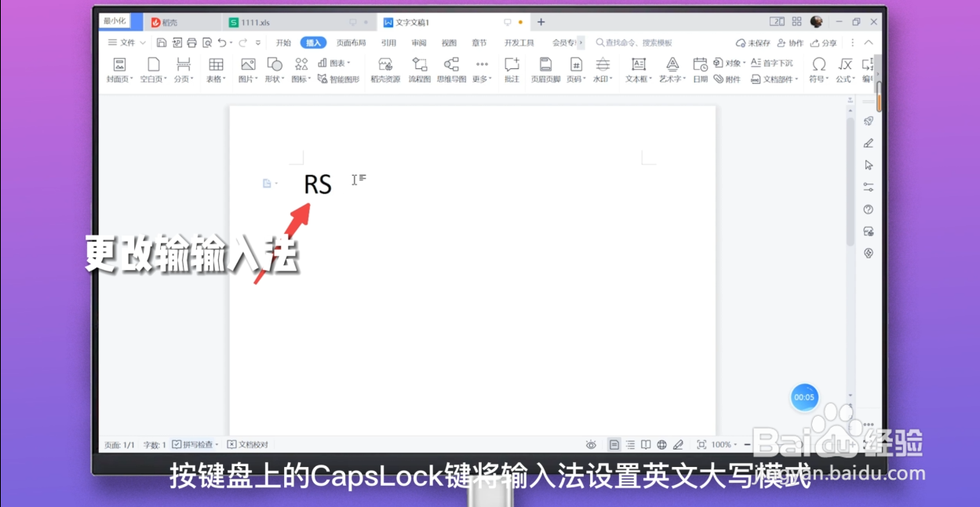Open the 公式 formula tool
This screenshot has height=507, width=980.
(x=843, y=69)
